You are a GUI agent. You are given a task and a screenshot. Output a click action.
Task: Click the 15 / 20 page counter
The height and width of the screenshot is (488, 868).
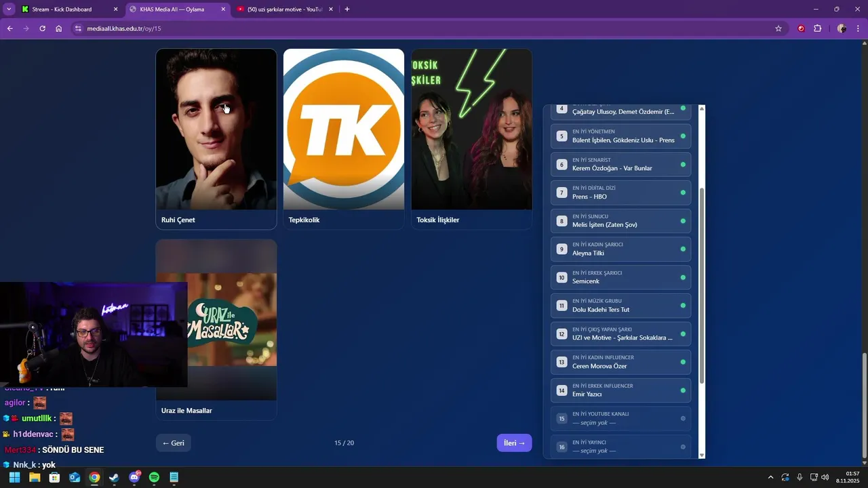(x=344, y=443)
